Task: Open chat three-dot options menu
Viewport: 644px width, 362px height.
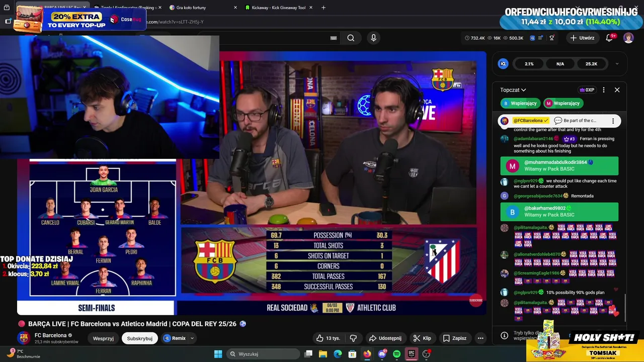Action: [604, 90]
